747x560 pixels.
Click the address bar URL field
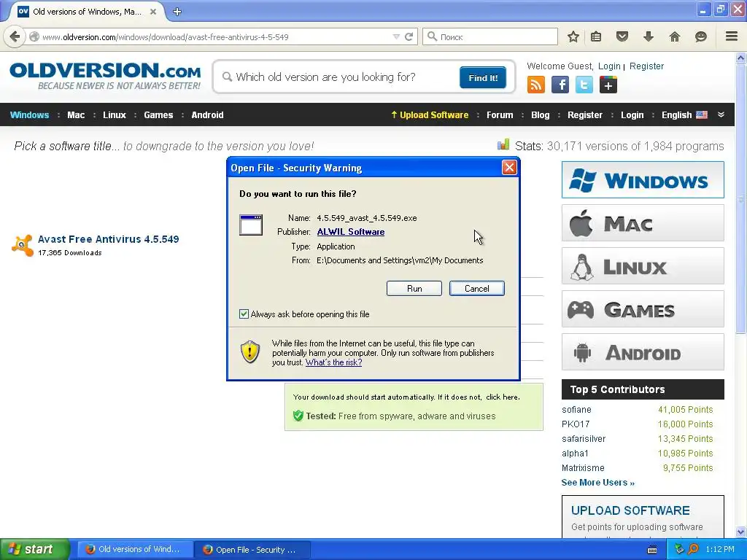pos(214,36)
